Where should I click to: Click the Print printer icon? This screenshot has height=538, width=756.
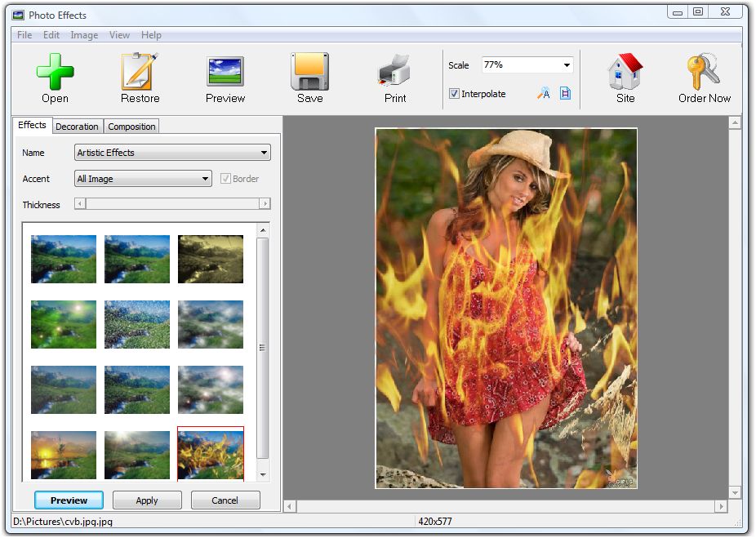pos(394,71)
